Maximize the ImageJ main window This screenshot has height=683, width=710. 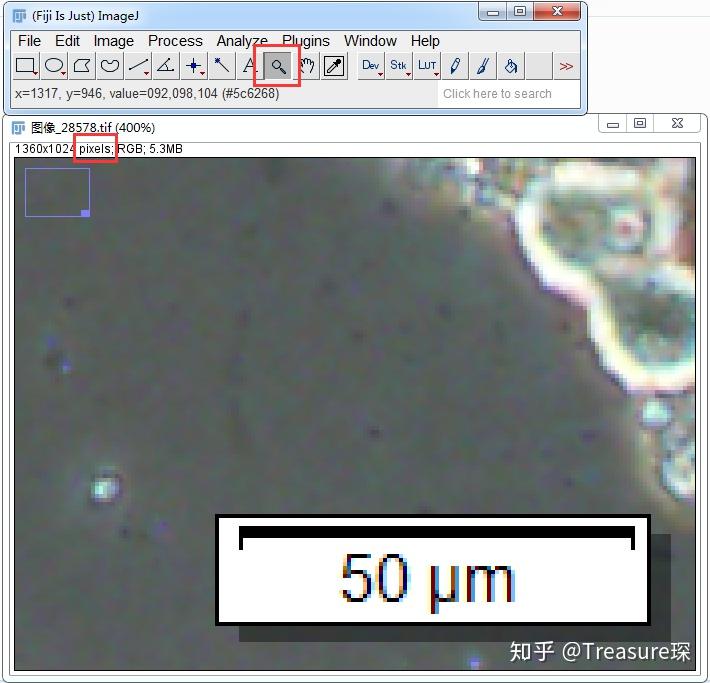(520, 12)
